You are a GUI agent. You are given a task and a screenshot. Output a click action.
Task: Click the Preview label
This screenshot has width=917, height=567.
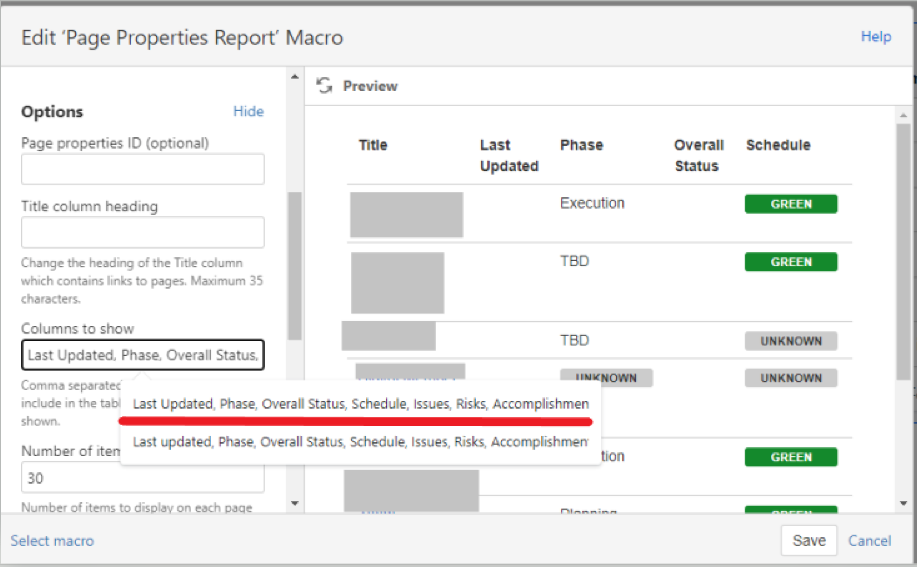[x=370, y=86]
